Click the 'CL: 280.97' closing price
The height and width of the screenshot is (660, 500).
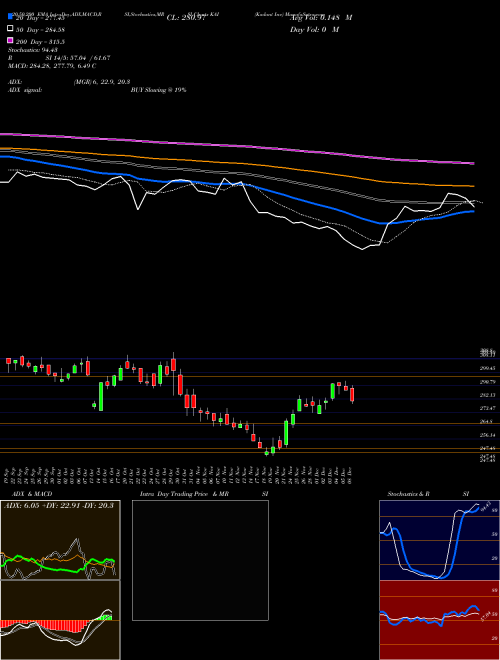point(186,18)
